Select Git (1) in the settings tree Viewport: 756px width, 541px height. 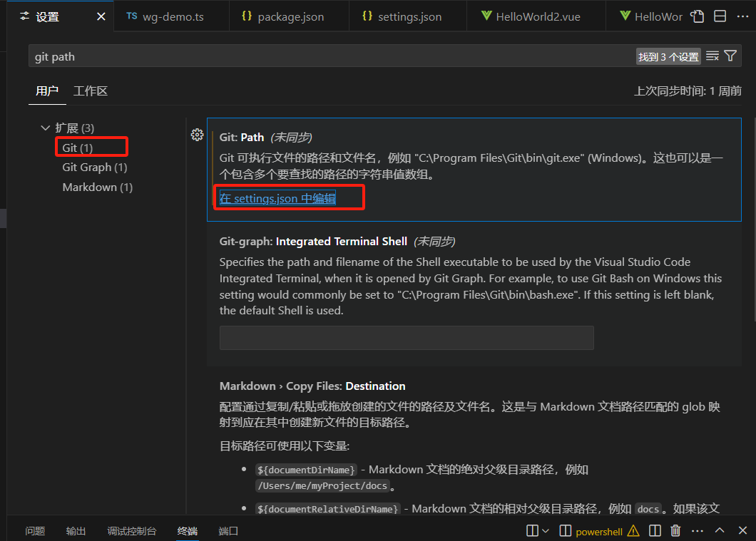[x=77, y=148]
